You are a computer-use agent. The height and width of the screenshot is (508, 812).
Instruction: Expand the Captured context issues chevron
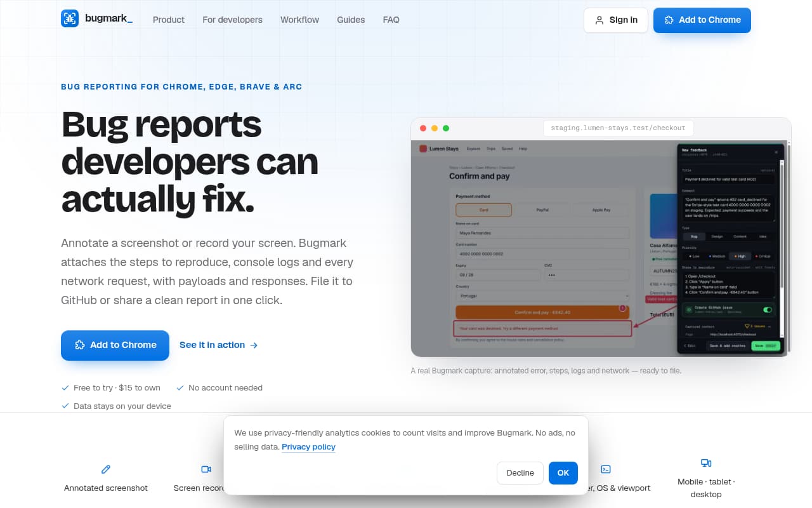769,326
